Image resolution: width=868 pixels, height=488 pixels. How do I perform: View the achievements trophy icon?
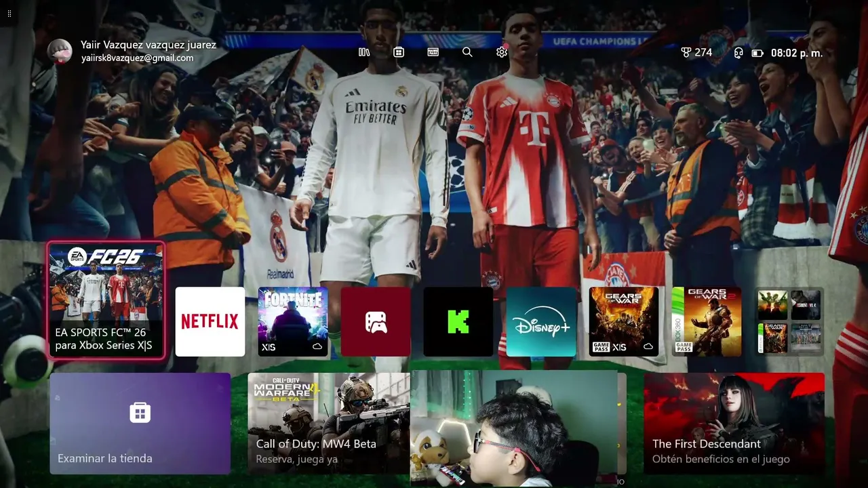click(686, 52)
